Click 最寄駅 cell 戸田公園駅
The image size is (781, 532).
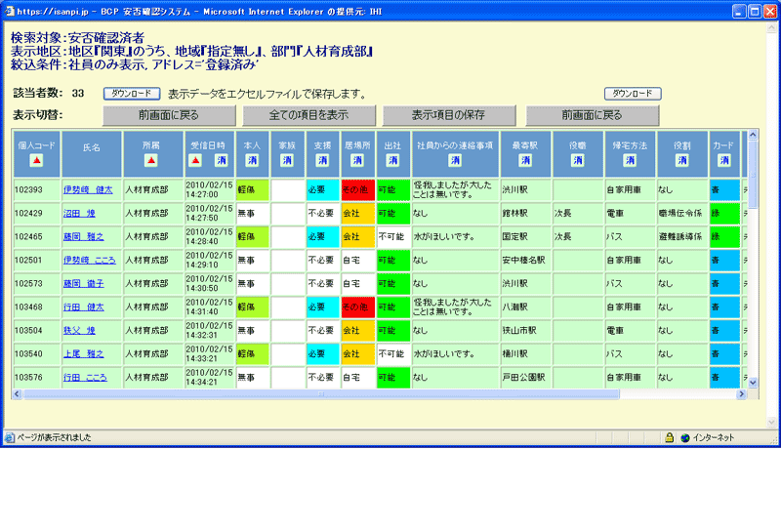coord(525,377)
